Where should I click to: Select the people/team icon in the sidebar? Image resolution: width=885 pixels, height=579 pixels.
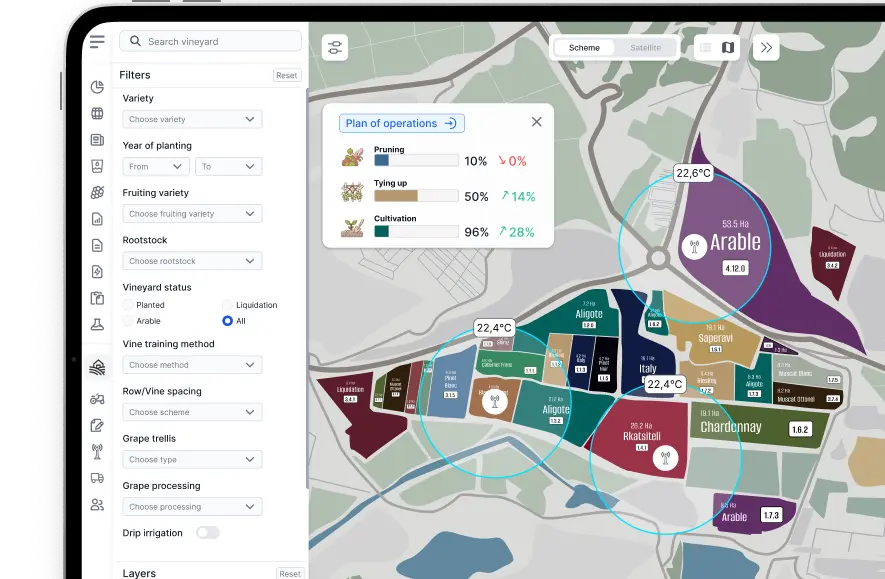[97, 504]
